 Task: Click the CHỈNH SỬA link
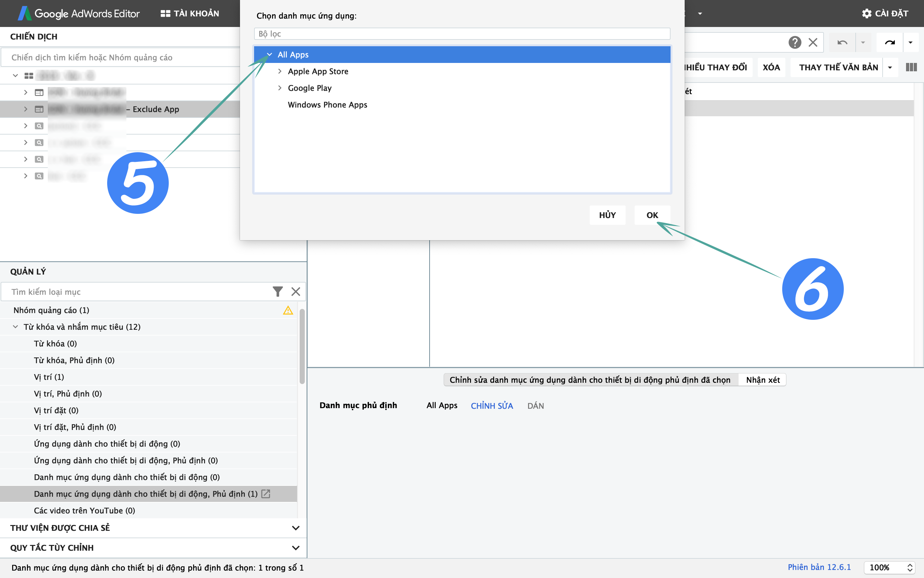492,406
